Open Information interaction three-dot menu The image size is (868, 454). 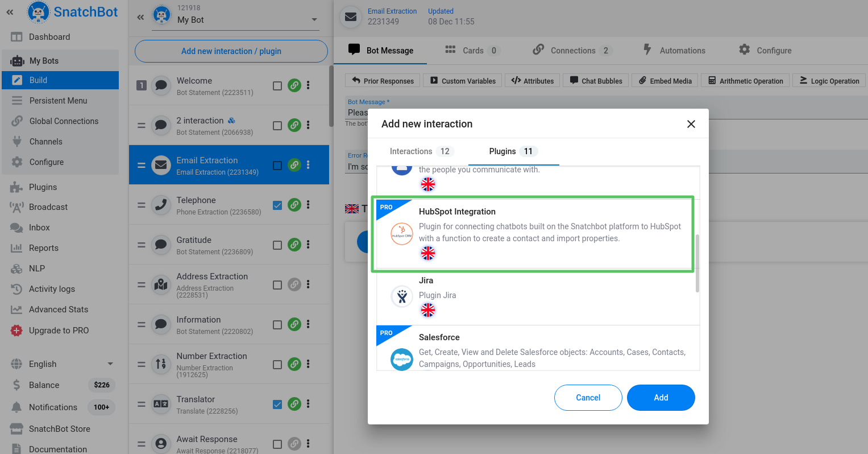309,324
